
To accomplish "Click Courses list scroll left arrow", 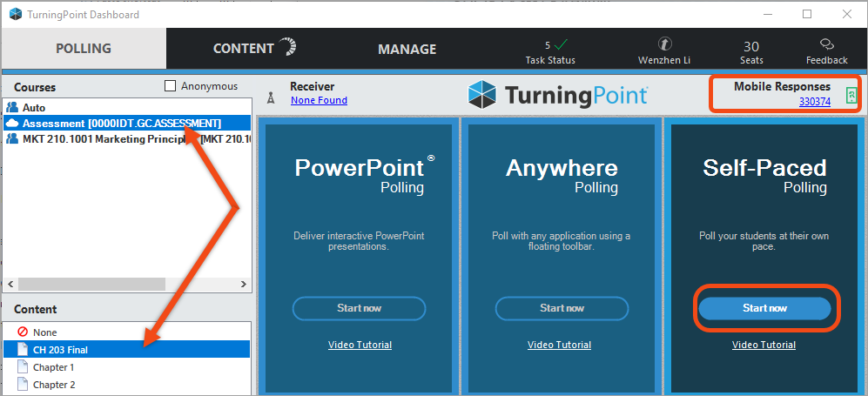I will tap(10, 285).
